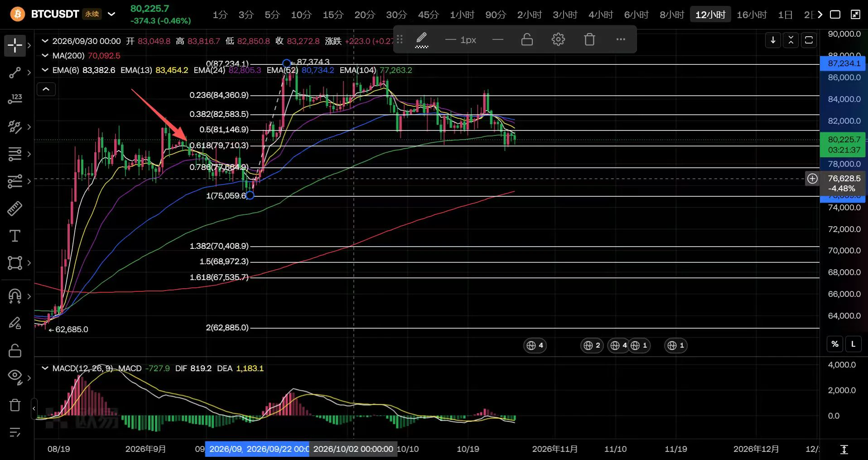Toggle drawings visibility eye icon

(15, 376)
